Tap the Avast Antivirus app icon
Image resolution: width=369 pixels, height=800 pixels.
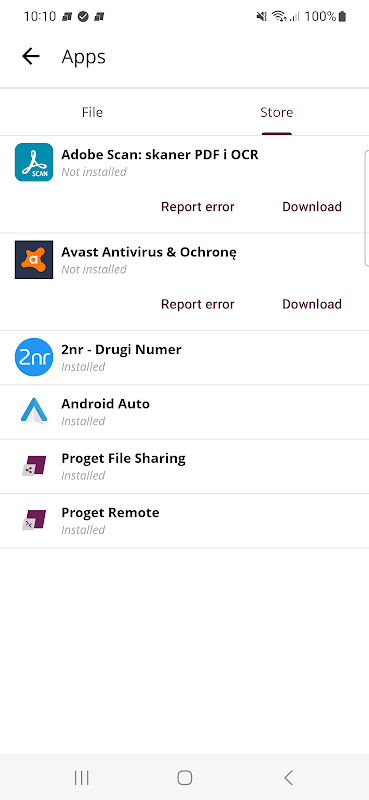pos(34,260)
